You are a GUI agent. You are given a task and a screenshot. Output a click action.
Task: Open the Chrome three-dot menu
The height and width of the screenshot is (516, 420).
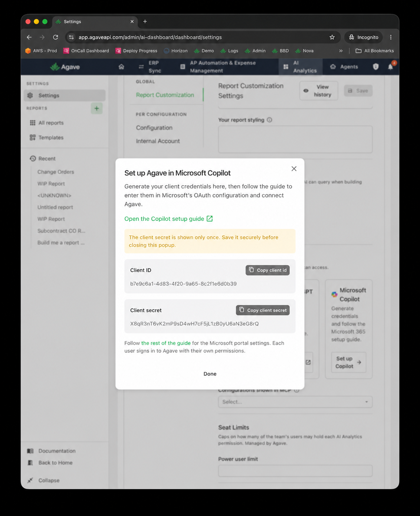(391, 37)
